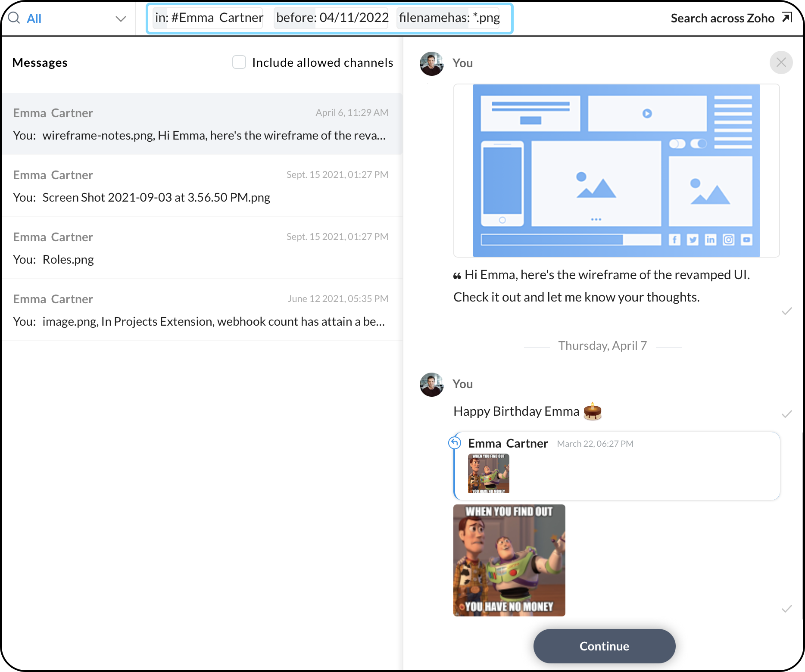
Task: Click the 'March 22, 06:27 PM' timestamp
Action: (x=595, y=444)
